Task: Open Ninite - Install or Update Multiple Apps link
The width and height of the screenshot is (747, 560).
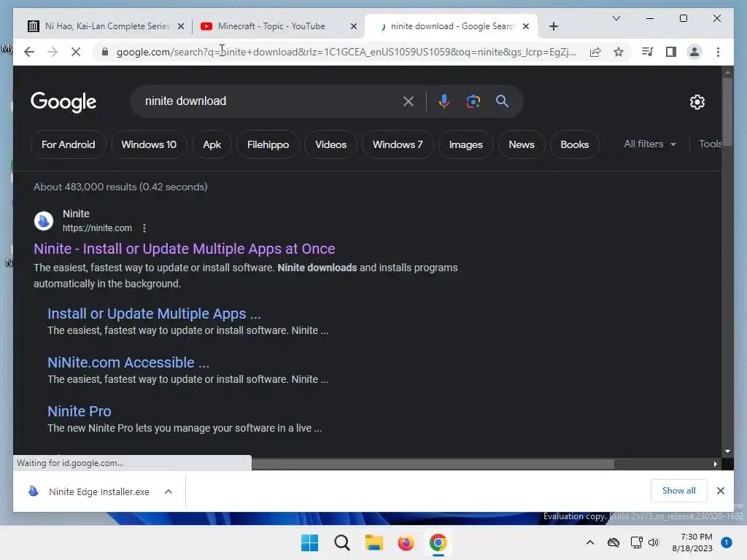Action: pyautogui.click(x=185, y=249)
